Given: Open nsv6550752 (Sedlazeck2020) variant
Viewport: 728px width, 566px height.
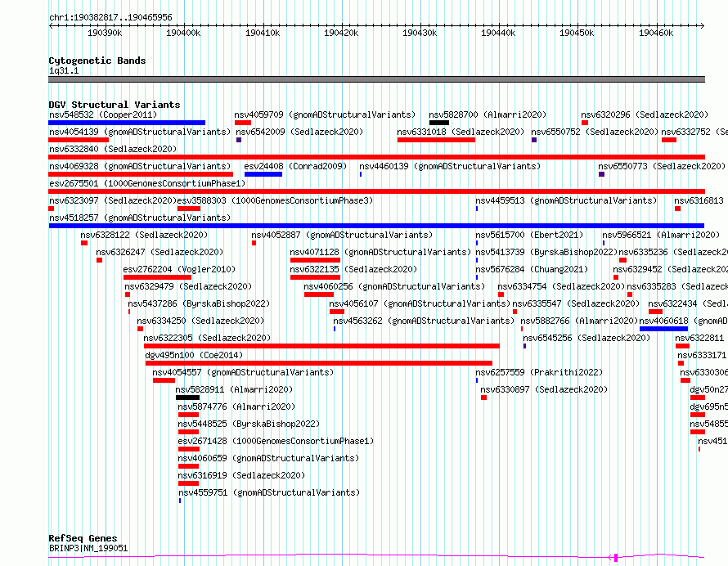Looking at the screenshot, I should point(595,132).
